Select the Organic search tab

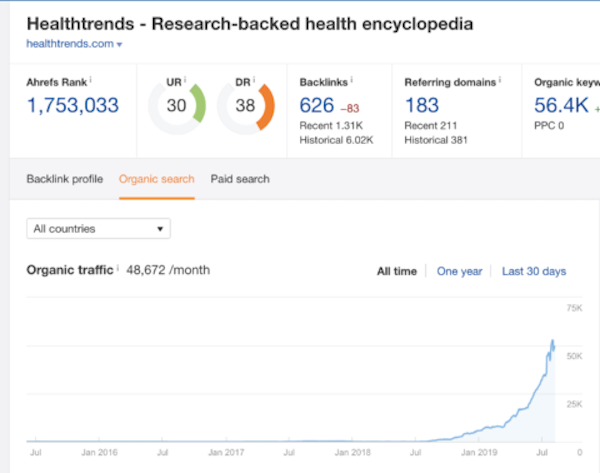[157, 179]
